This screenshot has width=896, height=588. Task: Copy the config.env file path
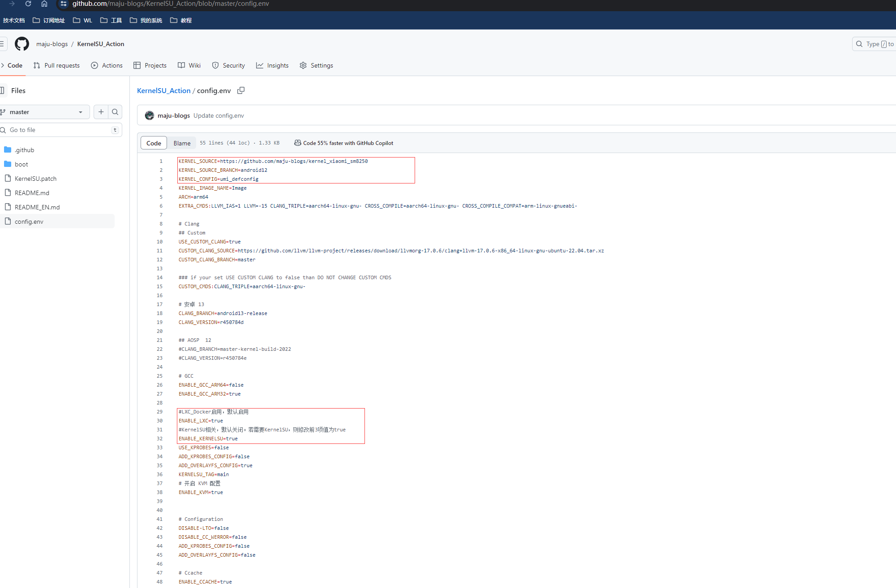click(241, 90)
